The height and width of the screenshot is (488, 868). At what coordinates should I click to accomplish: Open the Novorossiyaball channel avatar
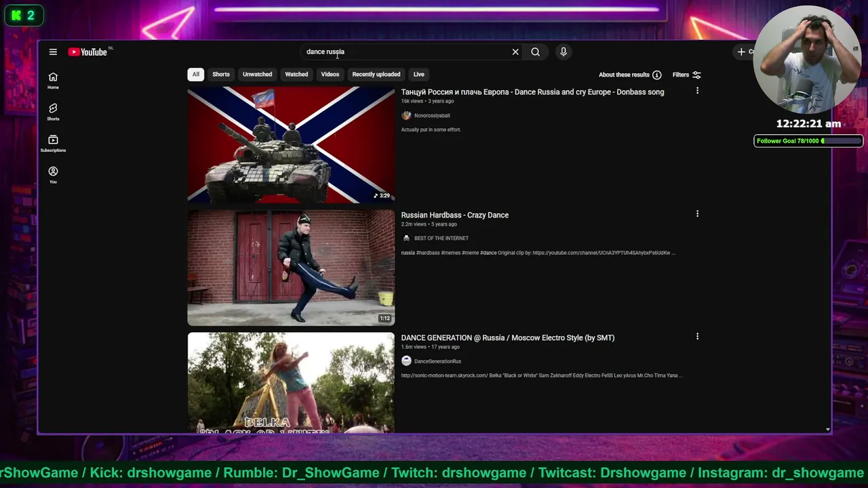406,115
